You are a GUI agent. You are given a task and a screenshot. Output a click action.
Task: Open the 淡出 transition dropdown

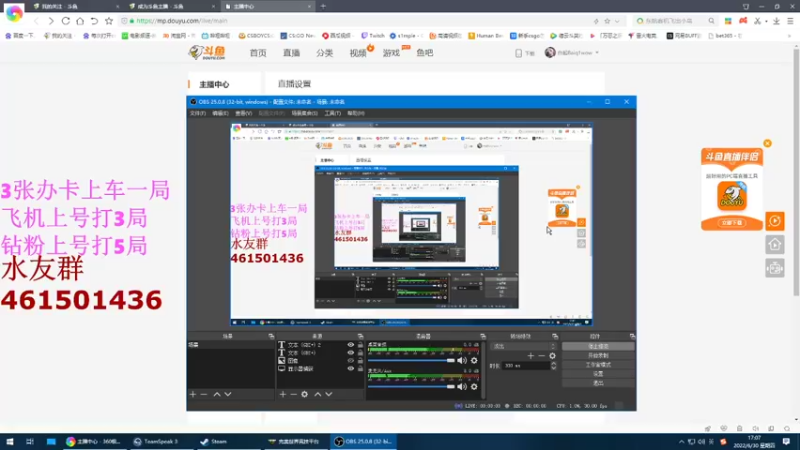523,346
